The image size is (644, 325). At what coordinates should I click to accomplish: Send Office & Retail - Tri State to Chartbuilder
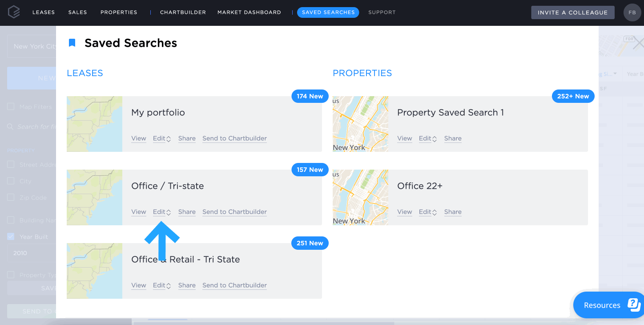[234, 285]
